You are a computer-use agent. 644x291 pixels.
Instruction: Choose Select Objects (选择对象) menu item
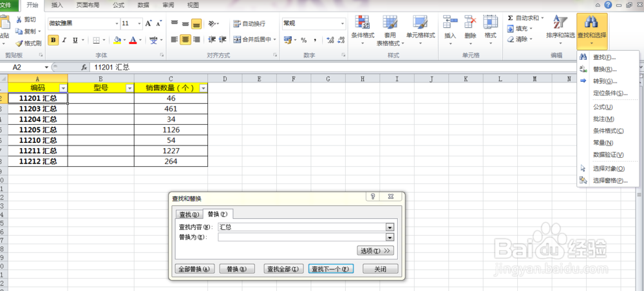[x=609, y=169]
